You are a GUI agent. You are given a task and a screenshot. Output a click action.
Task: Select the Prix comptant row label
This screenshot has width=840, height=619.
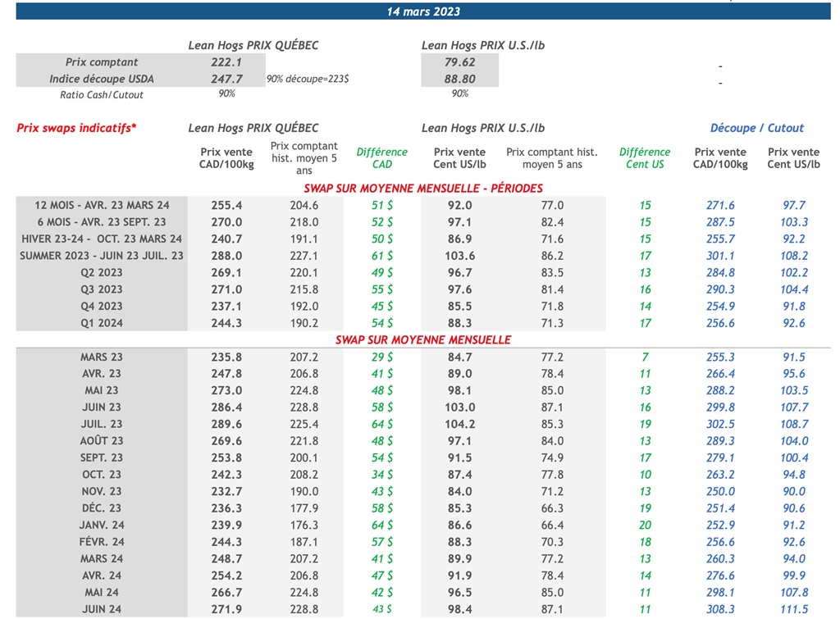coord(102,62)
